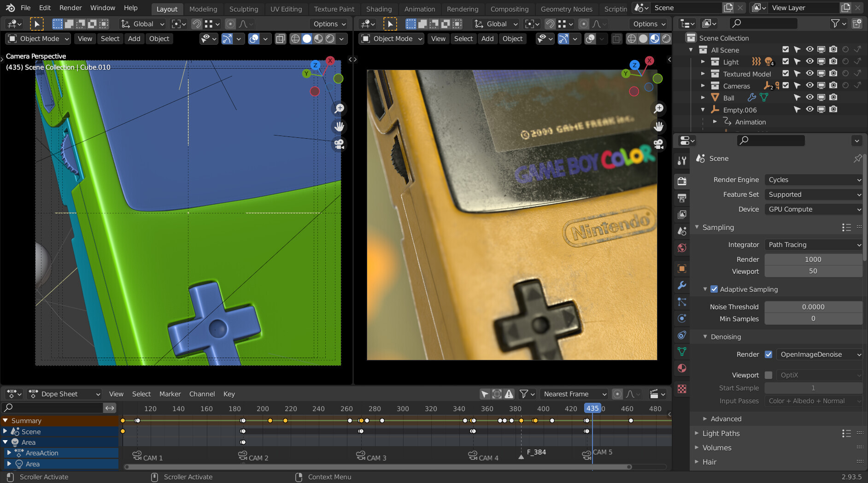
Task: Switch to the Shading workspace tab
Action: coord(379,9)
